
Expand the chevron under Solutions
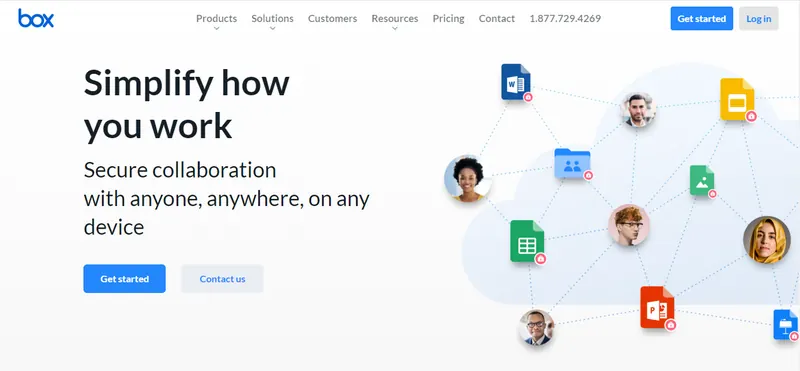click(x=272, y=29)
